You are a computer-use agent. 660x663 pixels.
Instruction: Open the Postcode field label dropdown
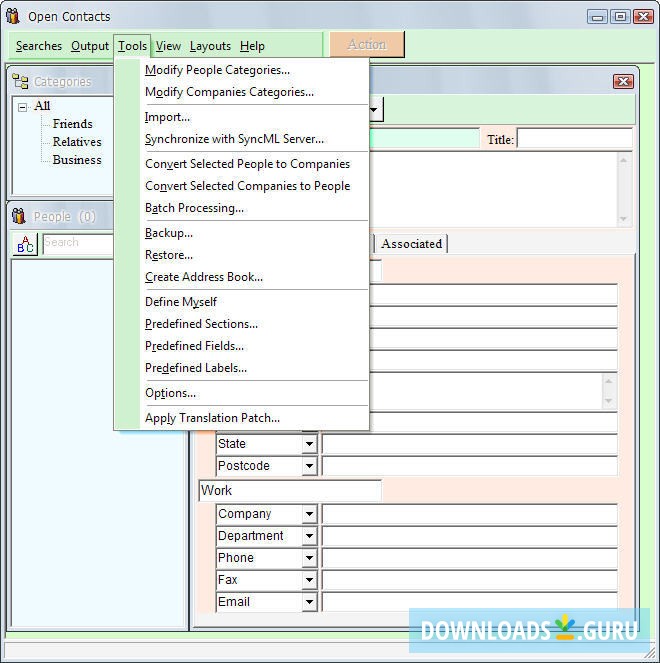click(309, 466)
